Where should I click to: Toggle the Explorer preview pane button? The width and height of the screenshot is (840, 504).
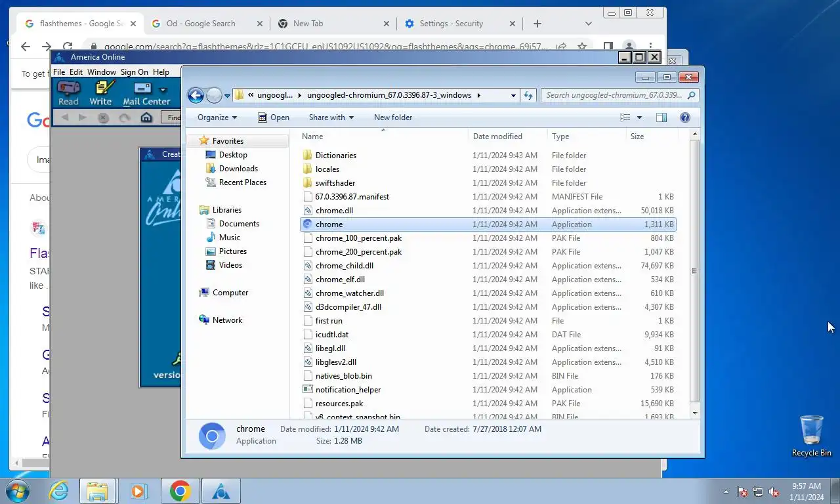tap(661, 117)
